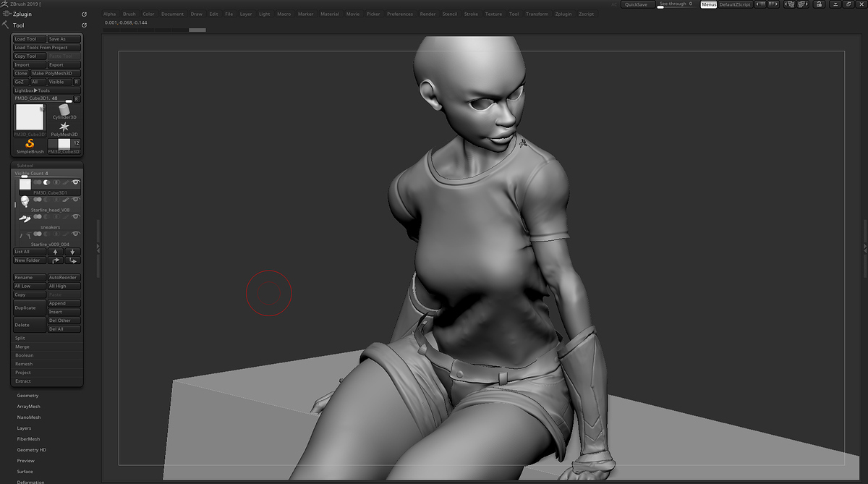This screenshot has height=484, width=868.
Task: Click the Starfire_head_V08 subtool thumbnail icon
Action: point(25,200)
